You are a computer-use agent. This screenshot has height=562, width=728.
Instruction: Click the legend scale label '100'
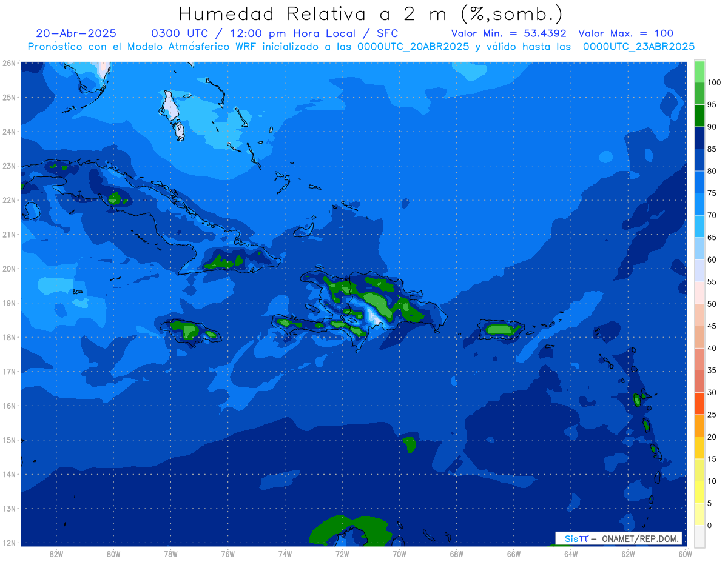point(713,82)
